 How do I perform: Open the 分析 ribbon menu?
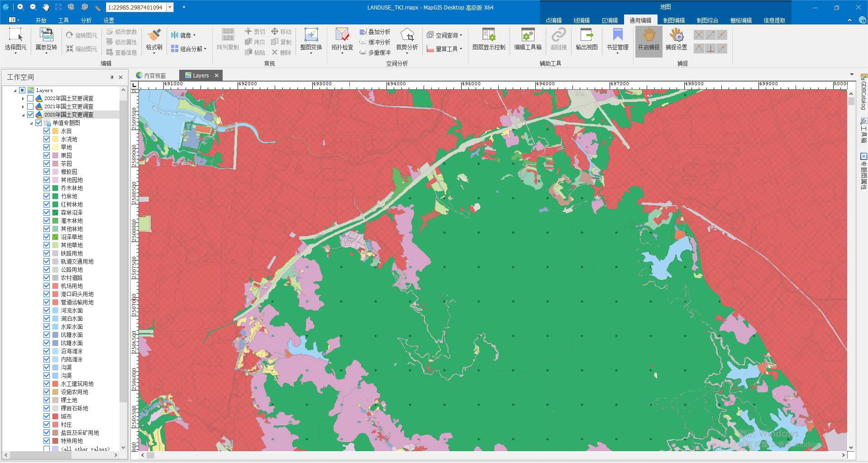point(86,20)
